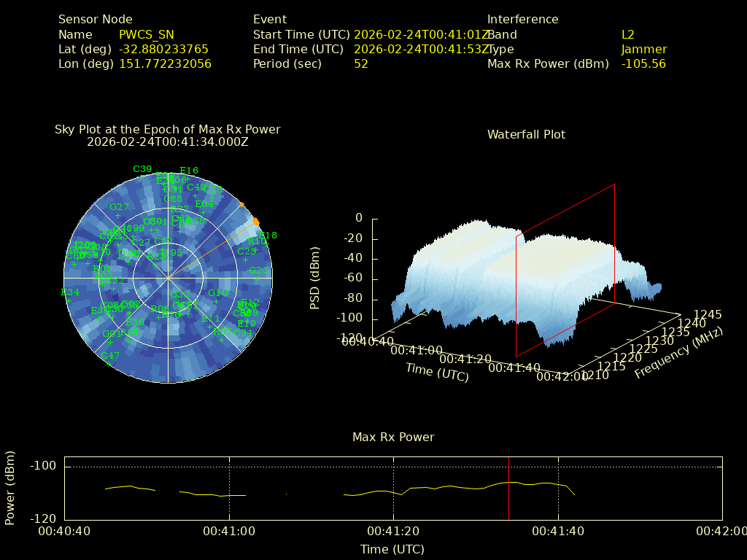747x560 pixels.
Task: Select the G23 satellite marker
Action: tap(258, 271)
